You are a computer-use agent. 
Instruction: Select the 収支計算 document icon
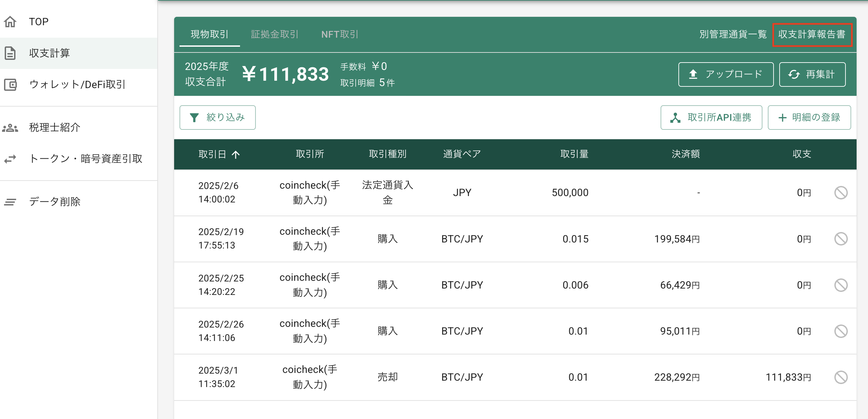(10, 53)
